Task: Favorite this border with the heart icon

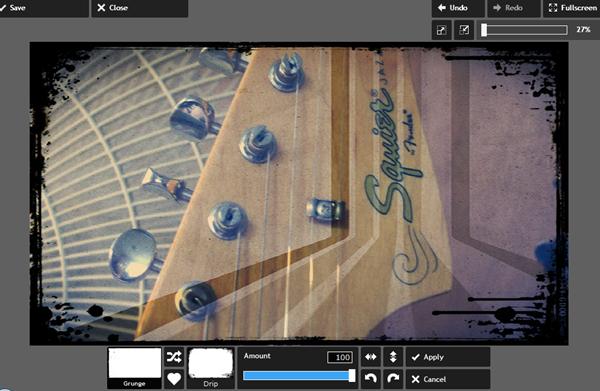Action: (174, 379)
